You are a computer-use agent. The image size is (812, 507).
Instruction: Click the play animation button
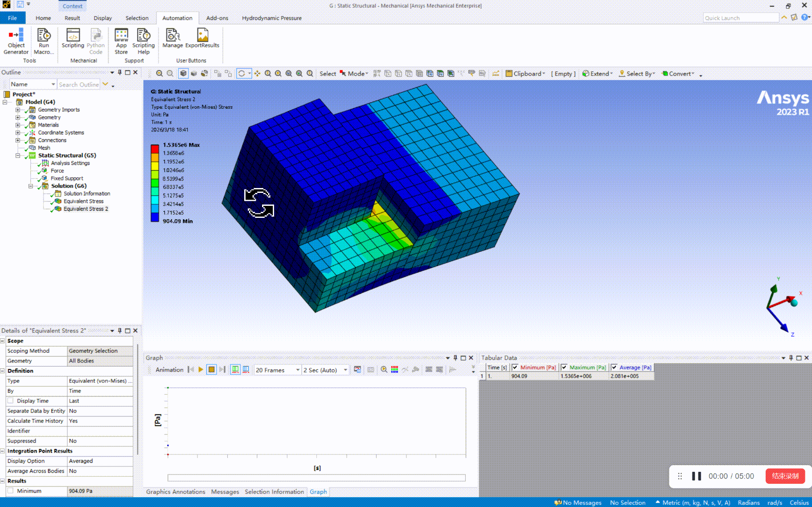point(201,370)
